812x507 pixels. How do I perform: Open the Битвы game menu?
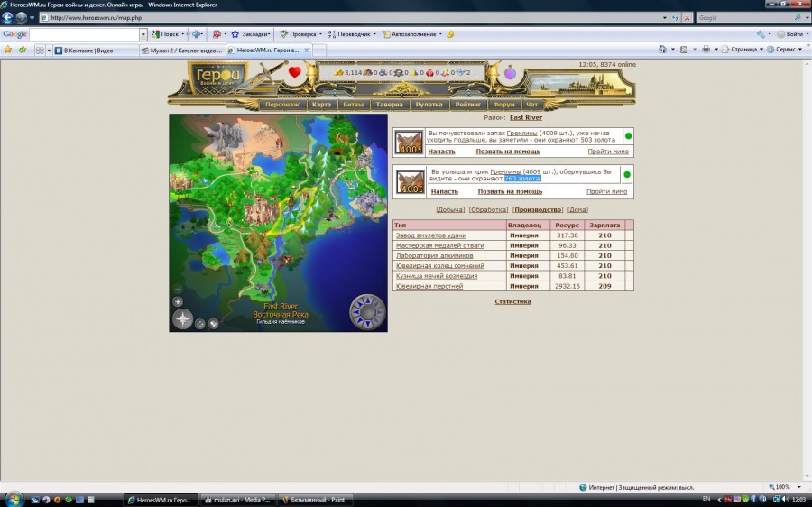pos(353,105)
